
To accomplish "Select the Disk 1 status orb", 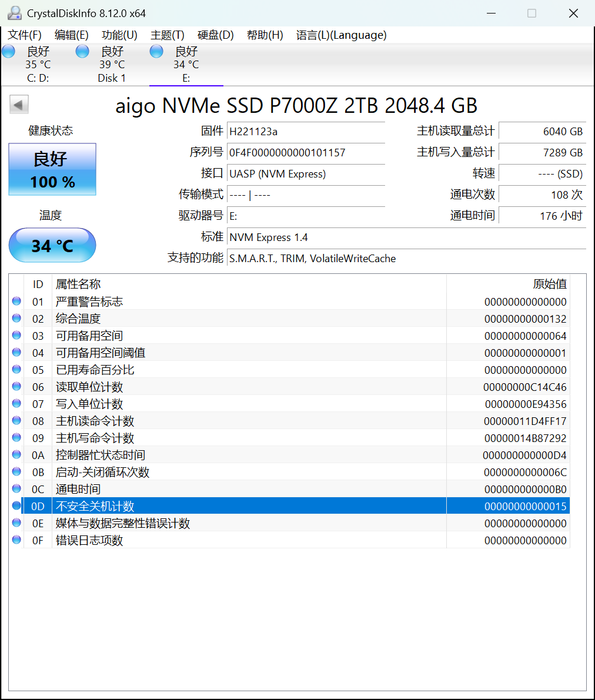I will 83,52.
